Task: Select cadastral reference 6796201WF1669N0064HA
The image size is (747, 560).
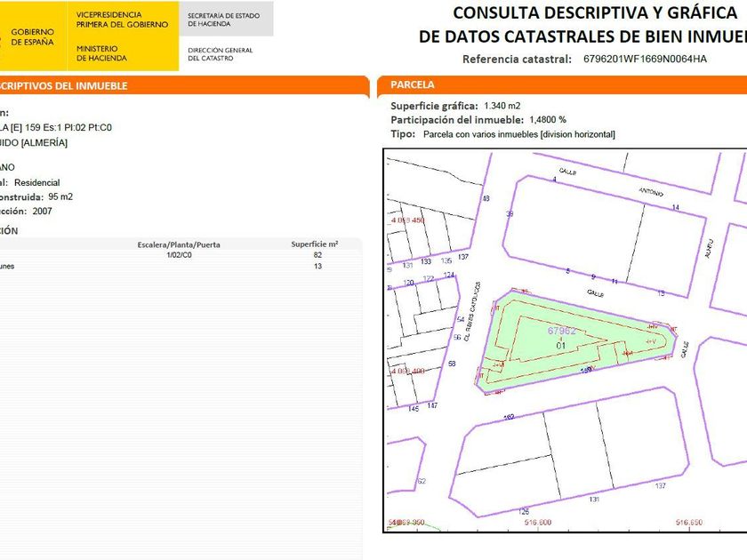Action: point(645,59)
